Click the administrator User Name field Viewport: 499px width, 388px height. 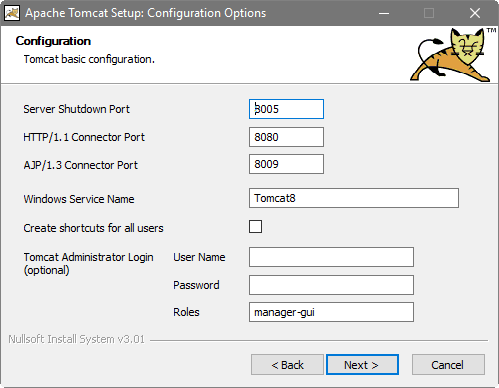coord(331,257)
